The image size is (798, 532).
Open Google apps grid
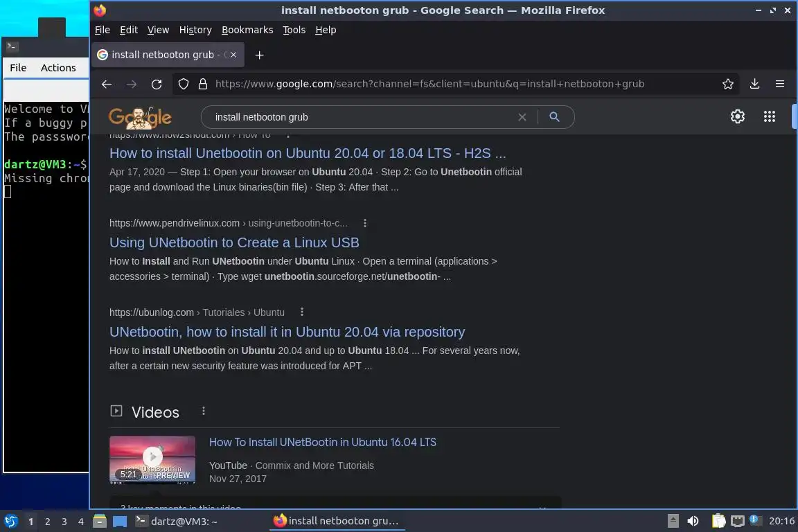(x=770, y=116)
